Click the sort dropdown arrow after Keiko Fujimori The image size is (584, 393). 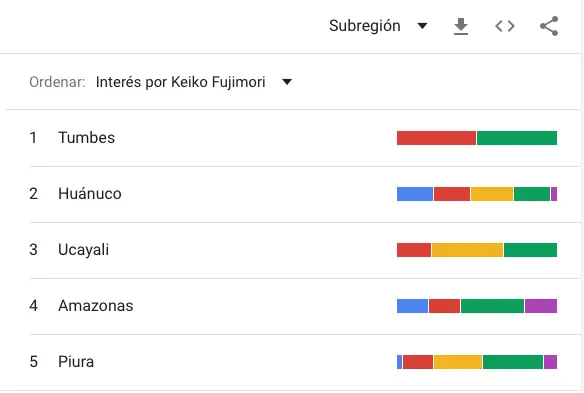click(287, 82)
